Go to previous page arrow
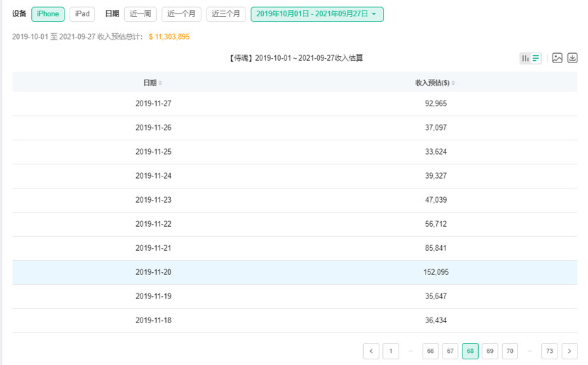The image size is (588, 365). pos(371,351)
